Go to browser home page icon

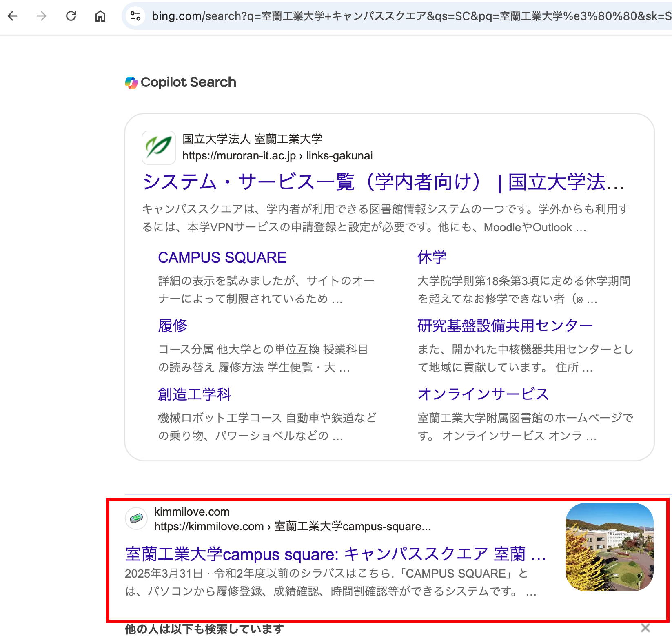coord(100,16)
